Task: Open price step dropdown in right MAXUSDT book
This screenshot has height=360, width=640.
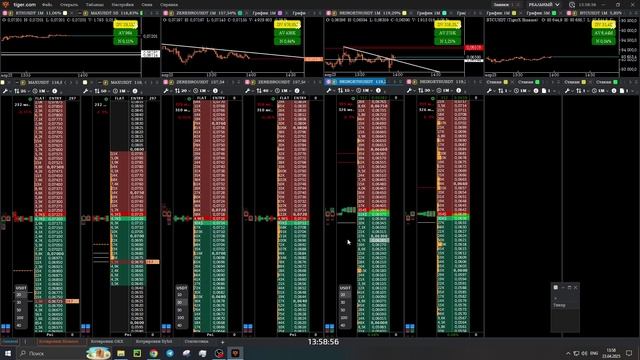Action: point(101,91)
